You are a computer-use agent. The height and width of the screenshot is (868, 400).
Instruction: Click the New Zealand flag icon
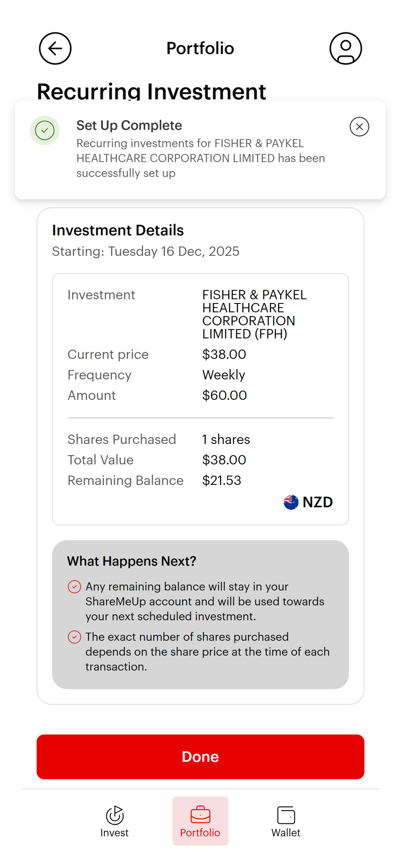(291, 502)
